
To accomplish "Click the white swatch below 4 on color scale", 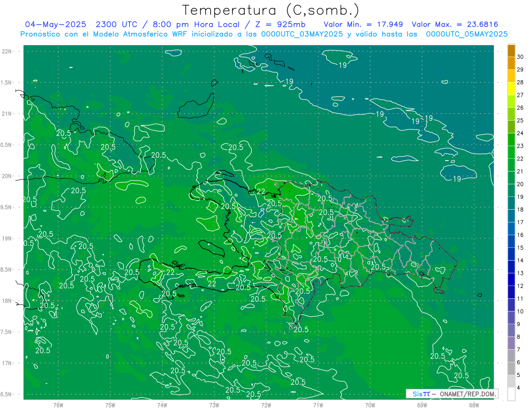I will pos(511,394).
